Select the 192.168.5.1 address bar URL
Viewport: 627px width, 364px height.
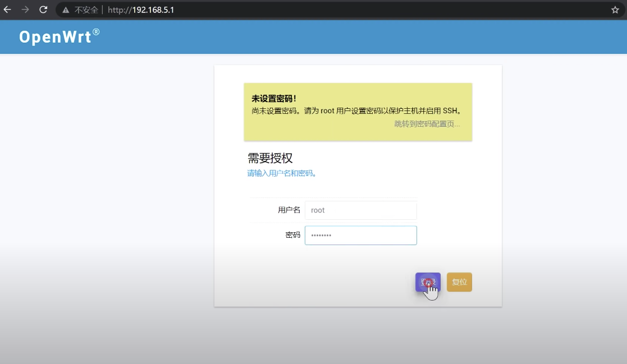pyautogui.click(x=141, y=10)
